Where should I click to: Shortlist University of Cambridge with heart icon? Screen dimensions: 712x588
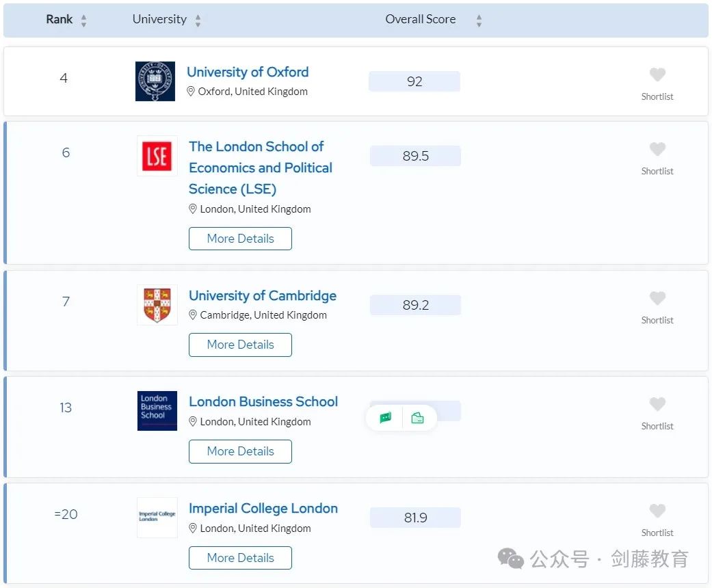pyautogui.click(x=657, y=298)
